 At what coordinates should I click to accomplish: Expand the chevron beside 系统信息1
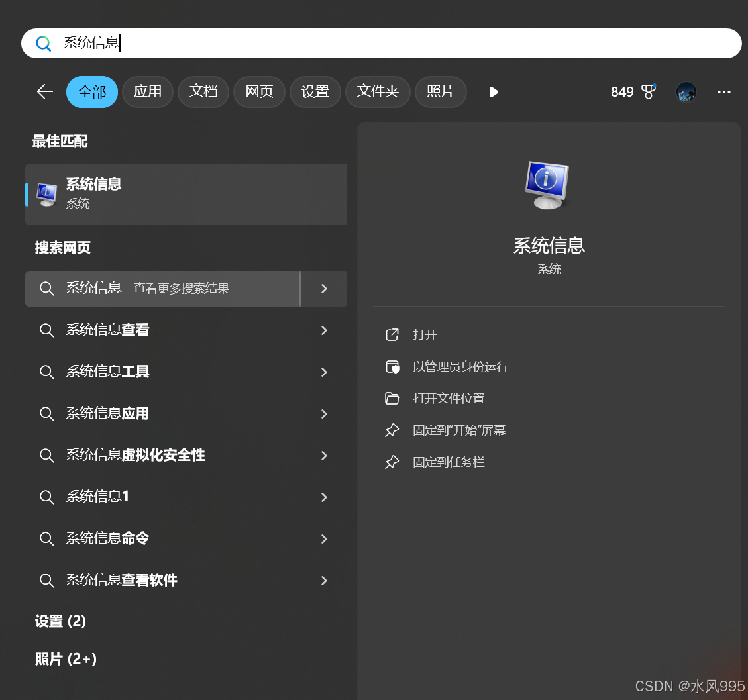[x=324, y=497]
